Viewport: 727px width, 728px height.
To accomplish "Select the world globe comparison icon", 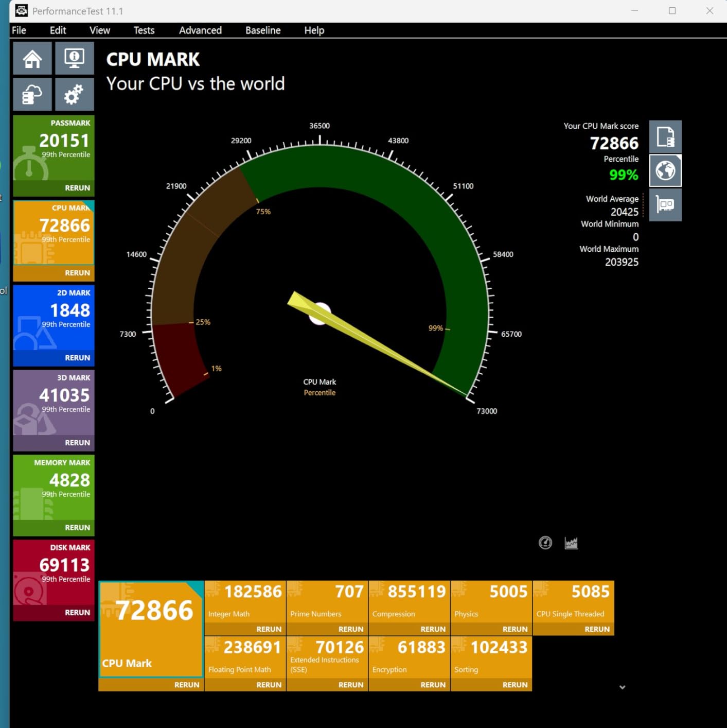I will [665, 170].
